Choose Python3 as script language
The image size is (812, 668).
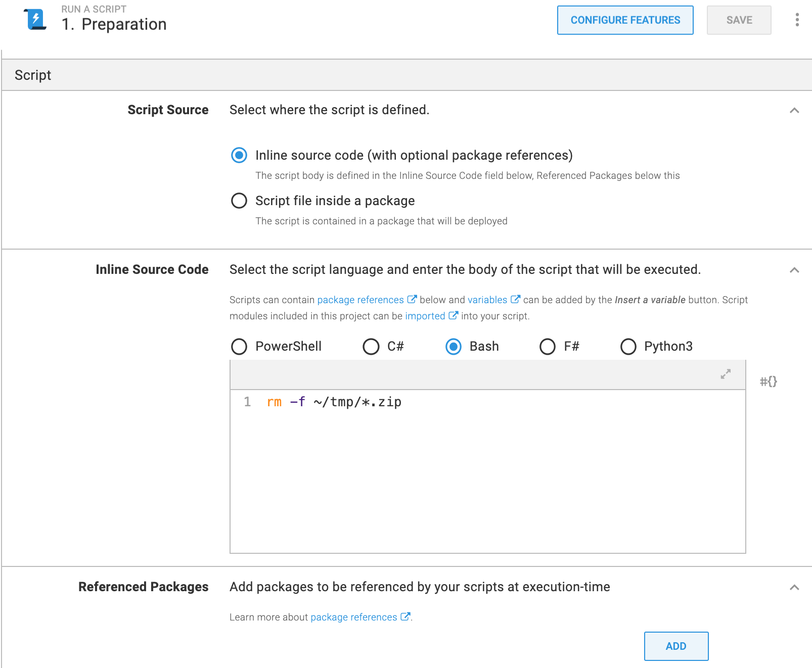[628, 347]
